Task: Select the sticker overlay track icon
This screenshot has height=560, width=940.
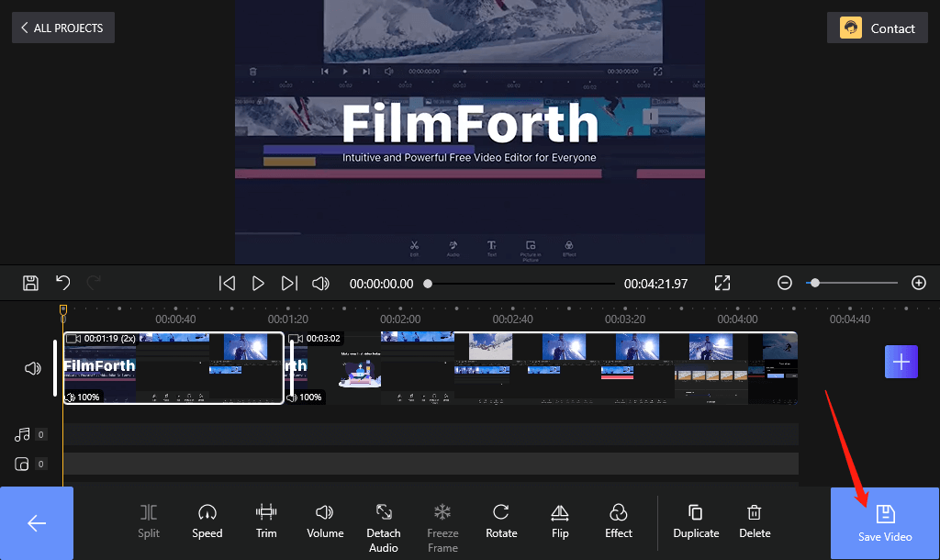Action: click(x=22, y=465)
